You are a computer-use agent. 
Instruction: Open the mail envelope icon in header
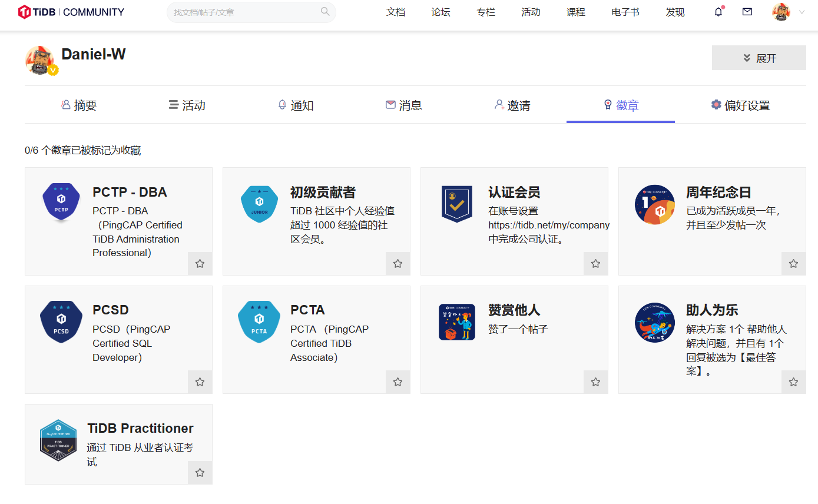pos(747,12)
